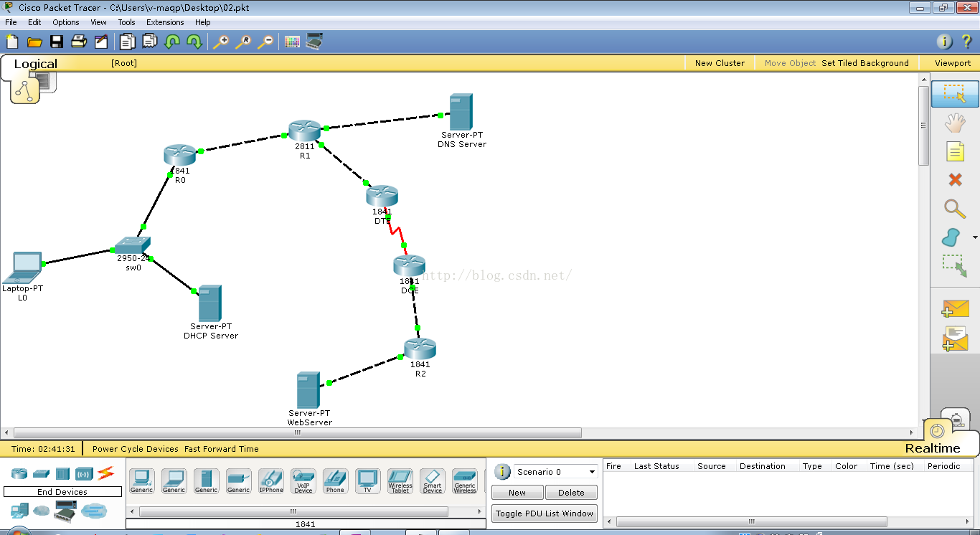Create a new file from toolbar
Screen dimensions: 980x535
tap(12, 42)
